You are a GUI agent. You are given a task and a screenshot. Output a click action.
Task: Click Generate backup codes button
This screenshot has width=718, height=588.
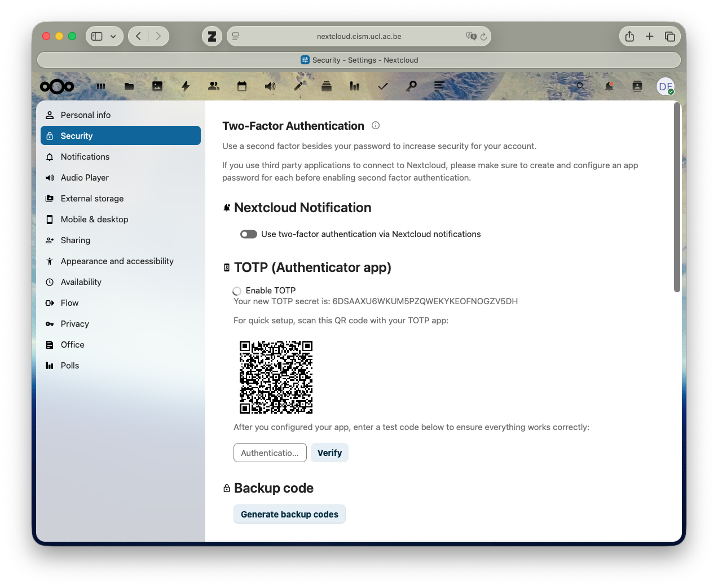click(289, 514)
